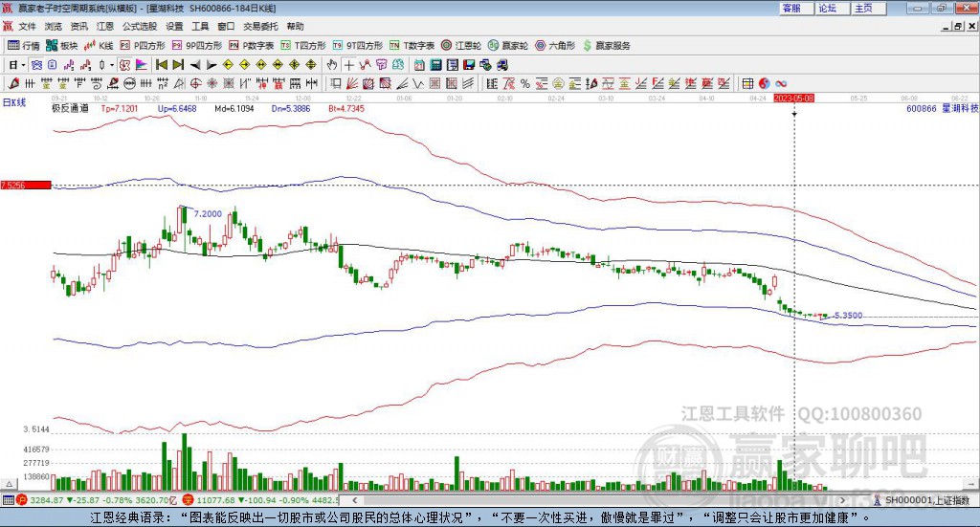
Task: Open the 行情 quotes view
Action: point(24,46)
